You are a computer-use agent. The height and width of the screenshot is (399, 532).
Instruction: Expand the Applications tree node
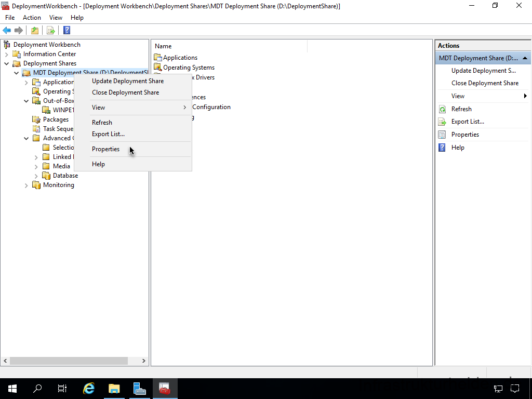click(26, 82)
